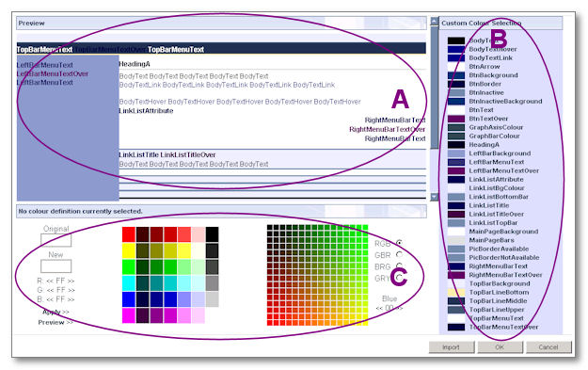Screen dimensions: 588x370
Task: Select the LeftBarBackground colour swatch
Action: pos(456,153)
